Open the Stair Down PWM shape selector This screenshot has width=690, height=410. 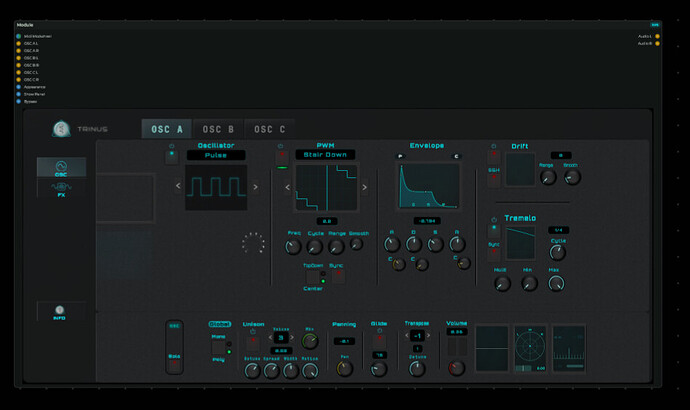point(325,155)
